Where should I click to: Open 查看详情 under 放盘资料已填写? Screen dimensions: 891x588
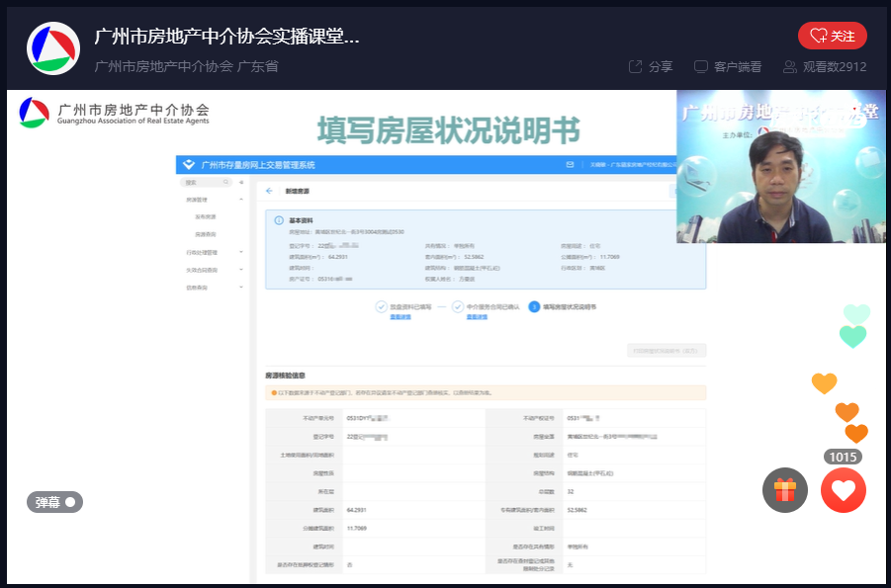(401, 317)
